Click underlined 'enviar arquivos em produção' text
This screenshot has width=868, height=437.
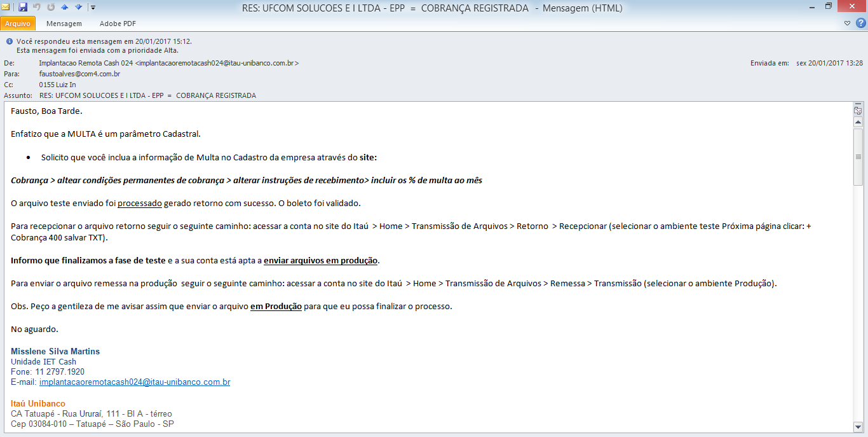(x=321, y=261)
